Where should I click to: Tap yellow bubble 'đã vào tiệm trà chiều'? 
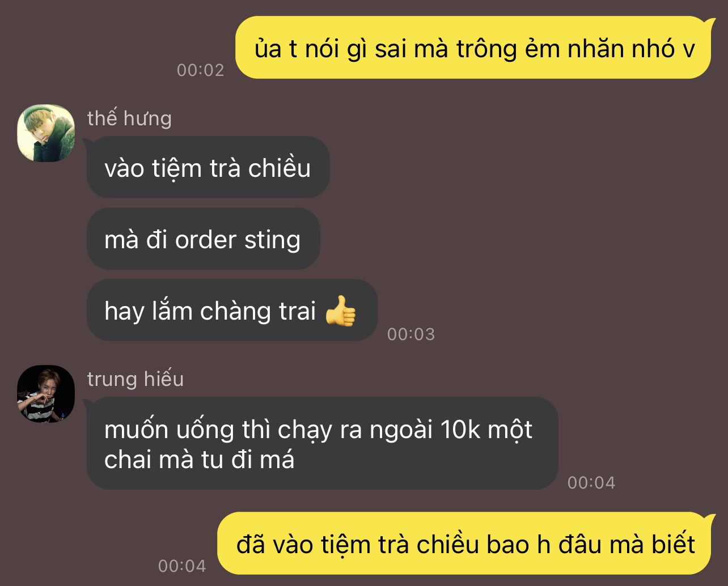tap(464, 543)
